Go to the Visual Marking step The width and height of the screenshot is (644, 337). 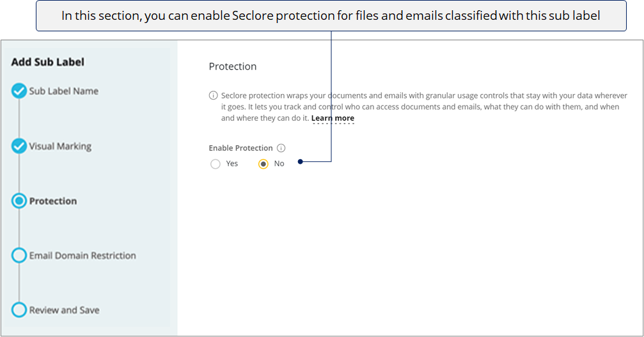60,146
